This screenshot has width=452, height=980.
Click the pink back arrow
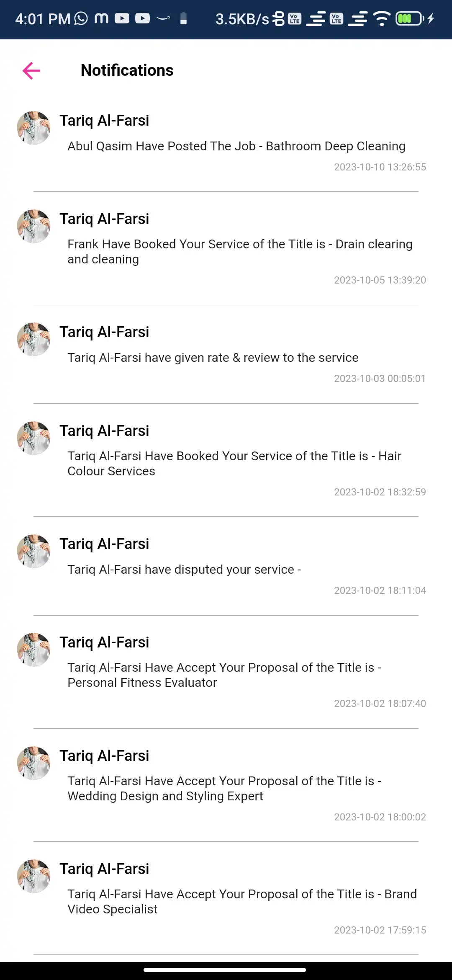pos(31,70)
